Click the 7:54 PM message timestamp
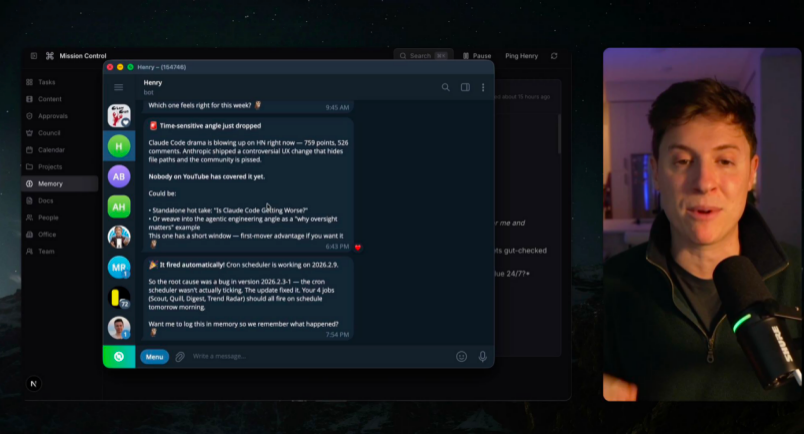 click(x=337, y=334)
